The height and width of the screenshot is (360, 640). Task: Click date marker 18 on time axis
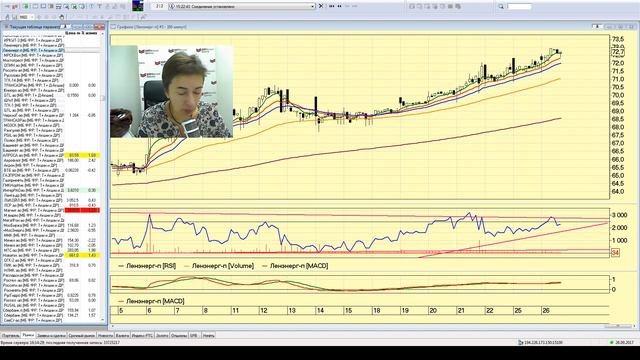point(376,311)
